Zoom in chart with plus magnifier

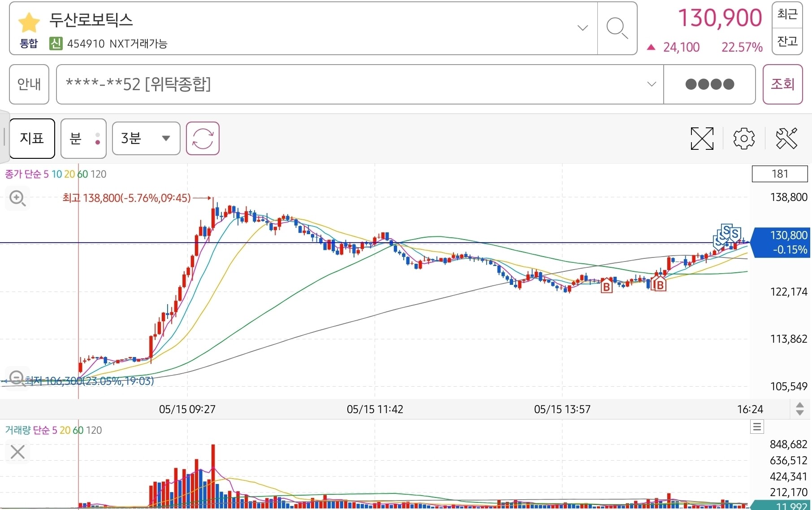[x=18, y=198]
